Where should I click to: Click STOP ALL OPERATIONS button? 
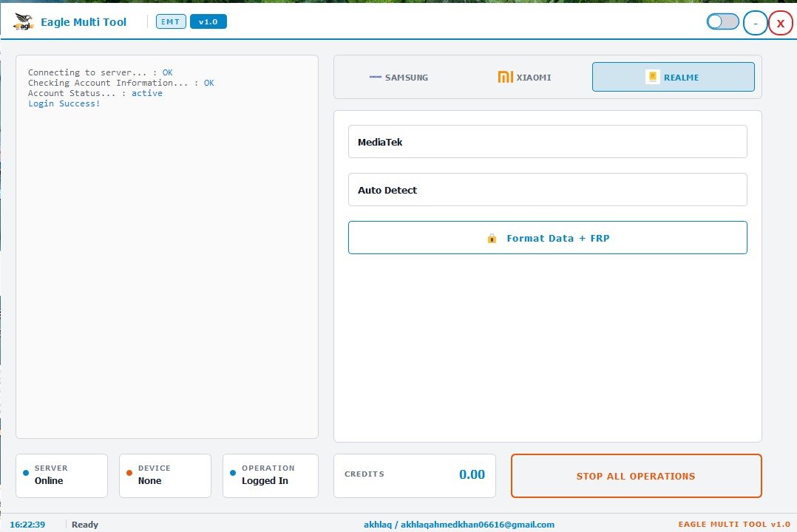(636, 476)
